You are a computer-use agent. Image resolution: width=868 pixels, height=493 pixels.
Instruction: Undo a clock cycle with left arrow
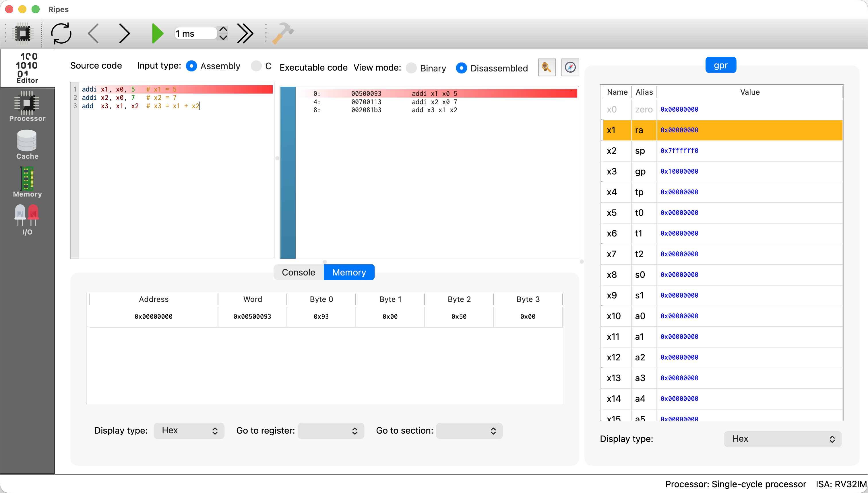tap(93, 33)
